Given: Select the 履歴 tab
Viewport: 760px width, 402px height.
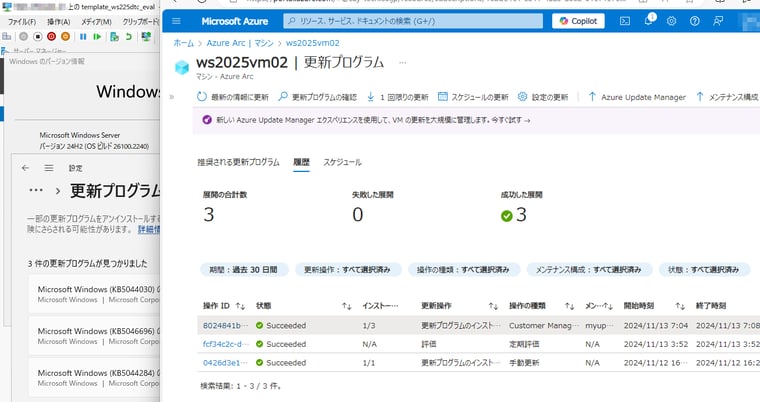Looking at the screenshot, I should click(x=301, y=162).
